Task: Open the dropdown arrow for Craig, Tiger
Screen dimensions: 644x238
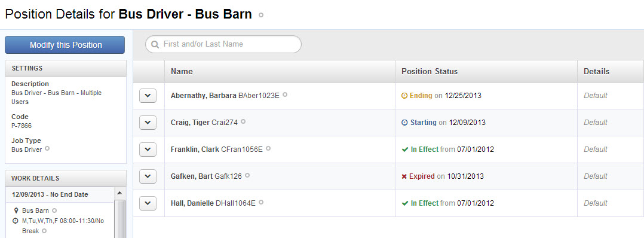Action: click(x=148, y=123)
